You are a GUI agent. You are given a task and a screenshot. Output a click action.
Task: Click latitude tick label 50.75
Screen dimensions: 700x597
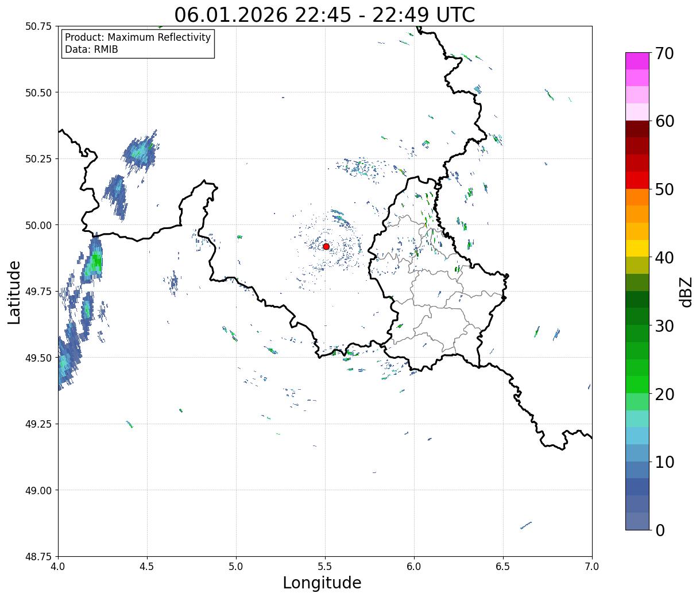(38, 26)
